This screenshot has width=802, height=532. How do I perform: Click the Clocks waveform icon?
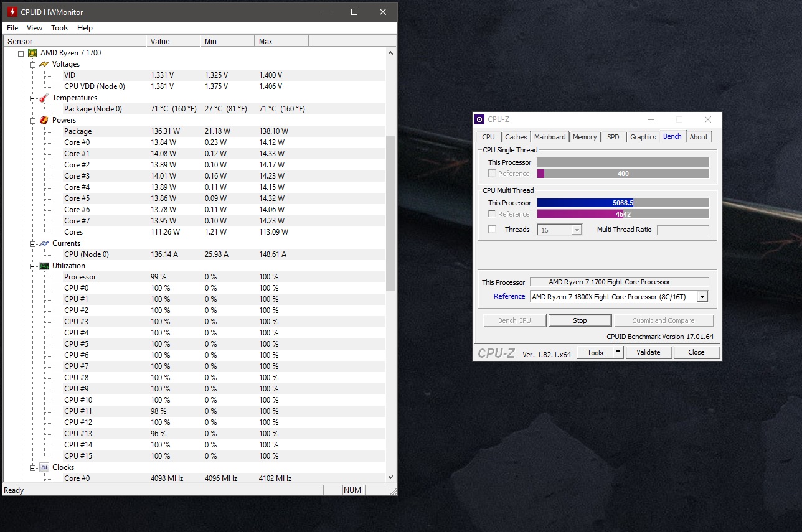click(x=44, y=467)
